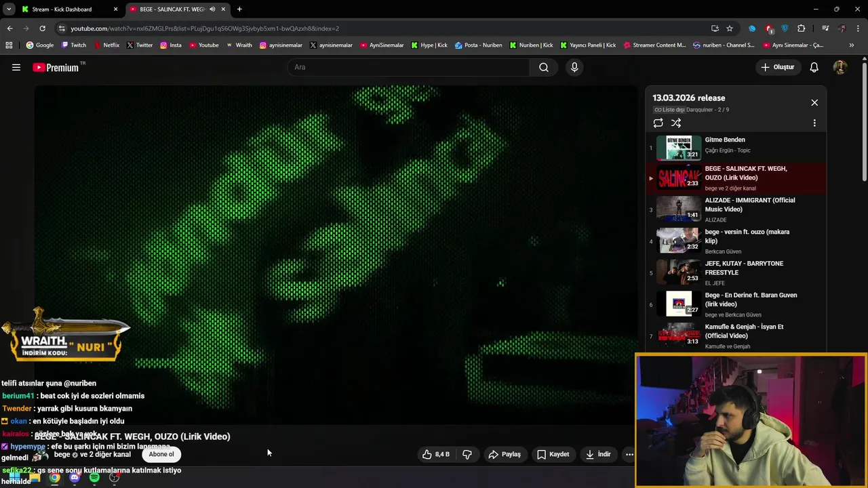Image resolution: width=868 pixels, height=488 pixels.
Task: Open the Oluştur create menu
Action: [x=778, y=67]
